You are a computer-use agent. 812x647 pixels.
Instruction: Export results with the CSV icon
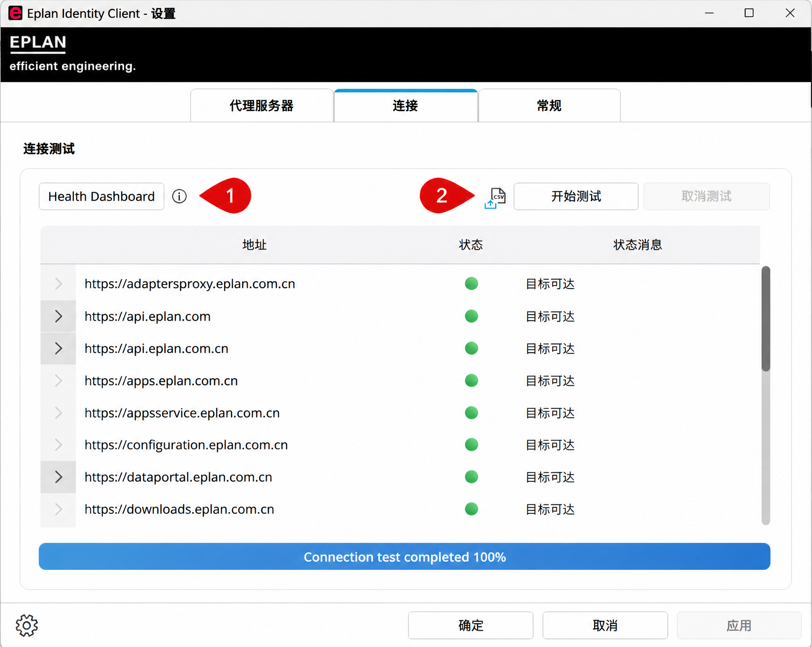tap(495, 198)
